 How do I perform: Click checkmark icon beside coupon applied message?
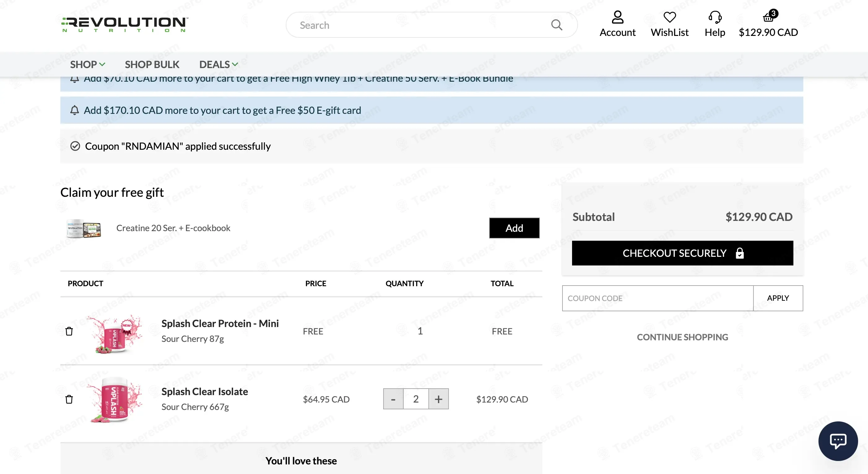[x=75, y=146]
